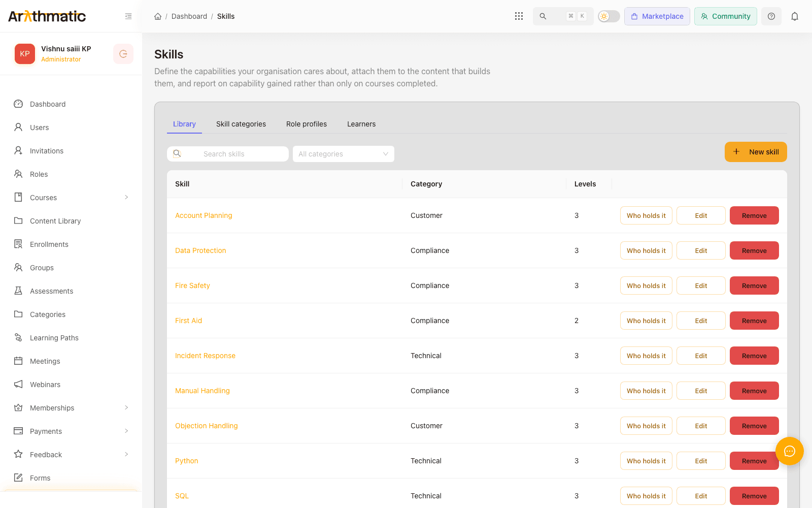The width and height of the screenshot is (812, 508).
Task: Switch to the Skill categories tab
Action: 241,124
